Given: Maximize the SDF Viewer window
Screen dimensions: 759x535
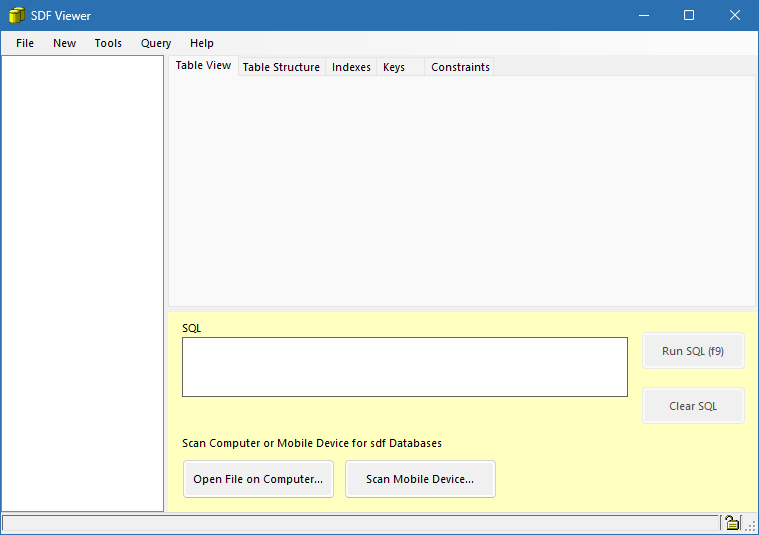Looking at the screenshot, I should click(x=689, y=15).
